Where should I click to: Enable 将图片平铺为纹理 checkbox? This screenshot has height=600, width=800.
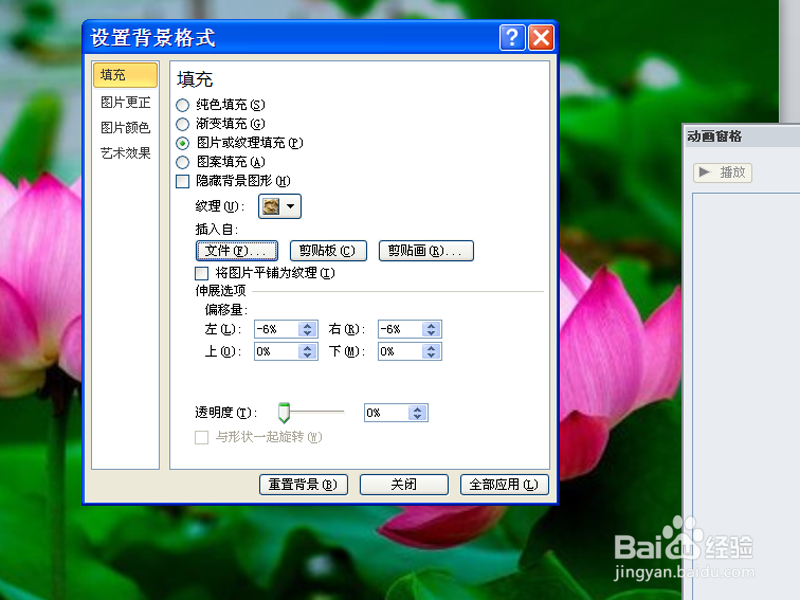(x=202, y=273)
